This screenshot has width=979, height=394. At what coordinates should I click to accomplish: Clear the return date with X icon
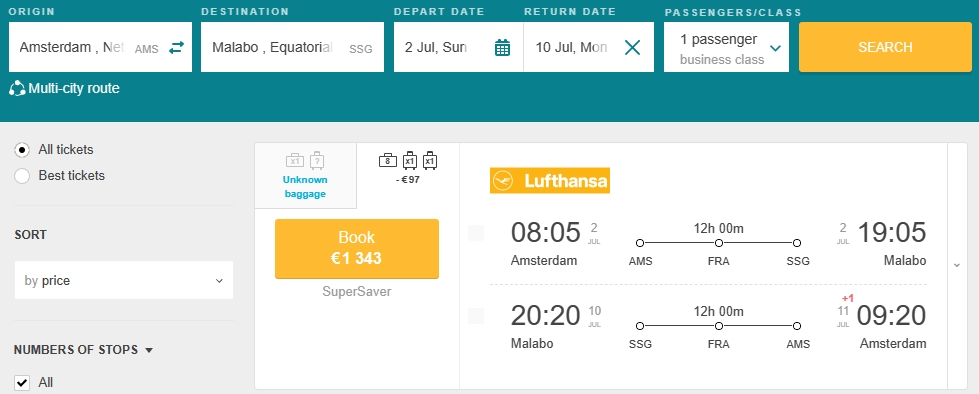[x=632, y=47]
